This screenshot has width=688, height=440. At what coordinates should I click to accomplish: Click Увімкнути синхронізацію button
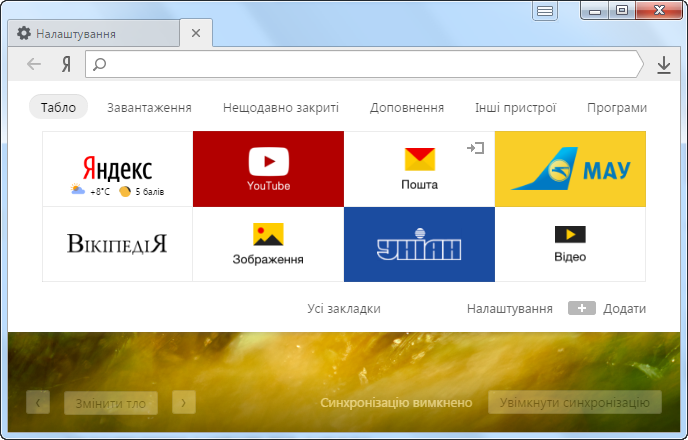(x=575, y=402)
